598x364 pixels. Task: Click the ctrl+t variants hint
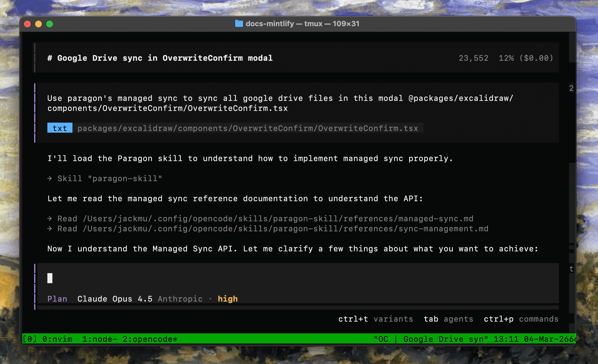375,319
